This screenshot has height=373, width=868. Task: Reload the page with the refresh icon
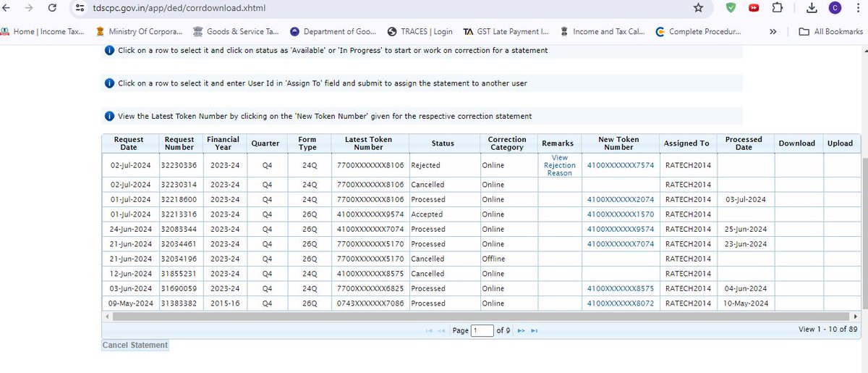53,8
